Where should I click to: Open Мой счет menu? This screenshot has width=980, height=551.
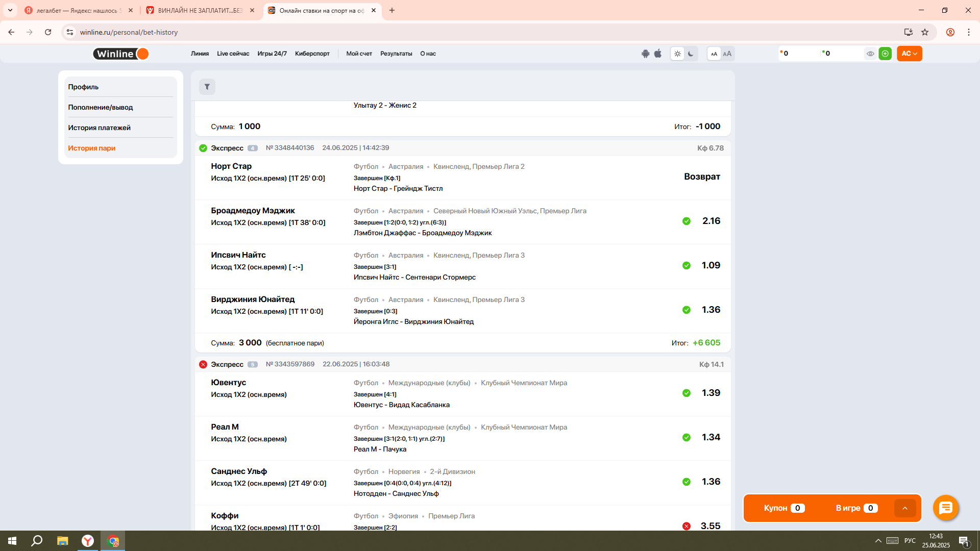(359, 54)
